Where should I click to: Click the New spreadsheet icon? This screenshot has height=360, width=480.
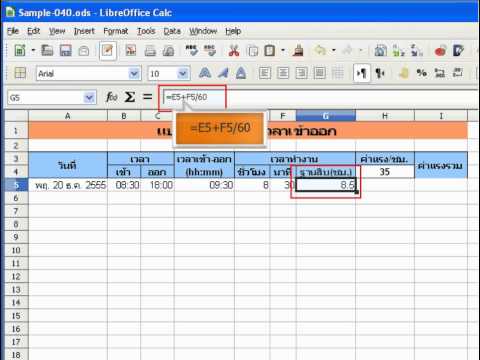pos(20,51)
